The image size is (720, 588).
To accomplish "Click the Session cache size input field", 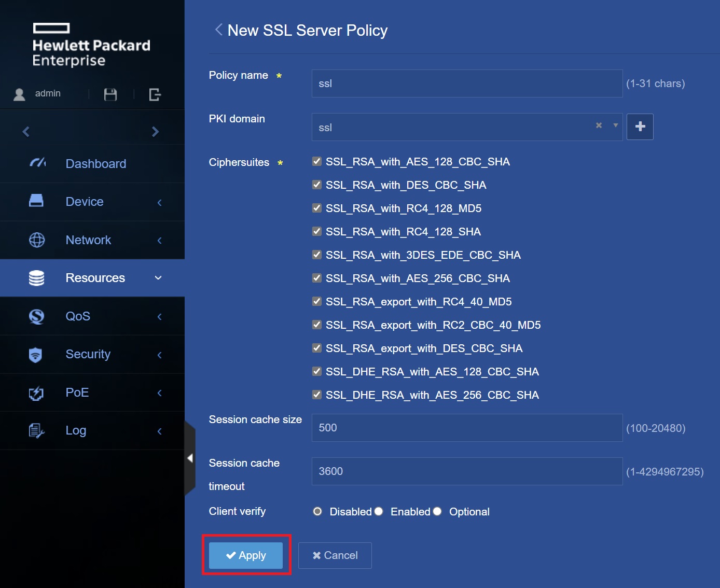I will (x=466, y=428).
